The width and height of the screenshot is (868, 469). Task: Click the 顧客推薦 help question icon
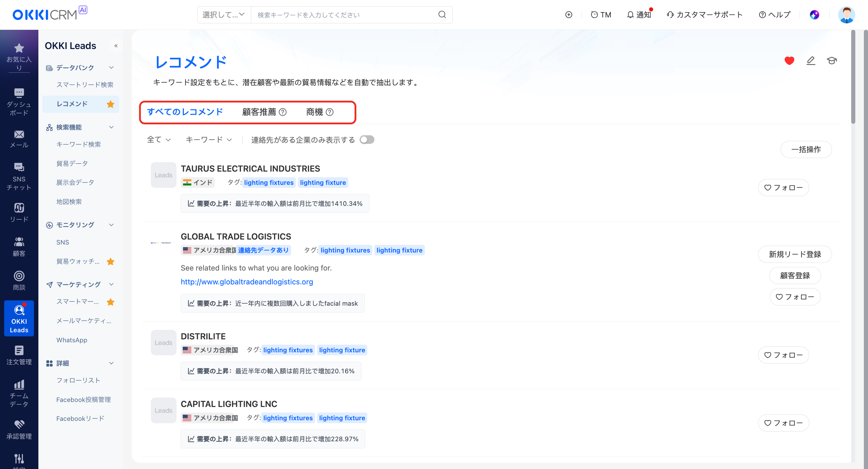coord(283,112)
